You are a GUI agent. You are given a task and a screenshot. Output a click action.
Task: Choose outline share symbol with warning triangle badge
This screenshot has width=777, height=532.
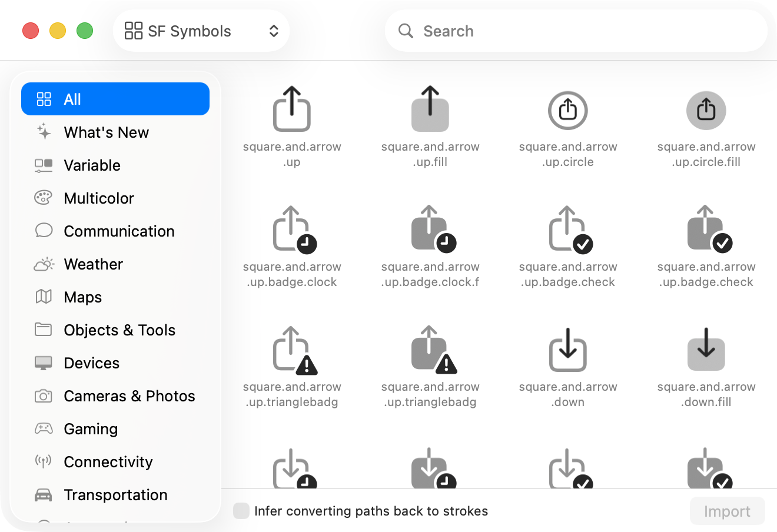click(294, 350)
